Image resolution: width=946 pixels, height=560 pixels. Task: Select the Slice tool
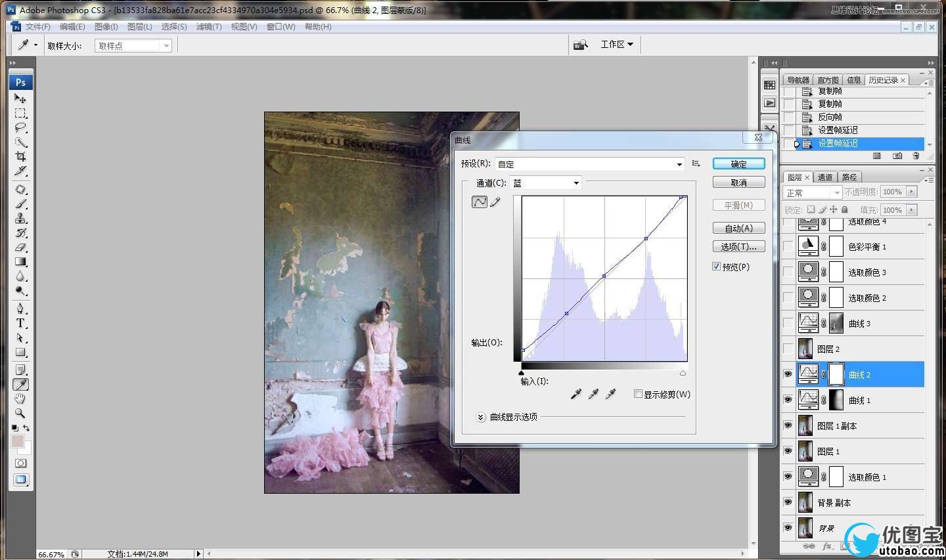click(20, 171)
